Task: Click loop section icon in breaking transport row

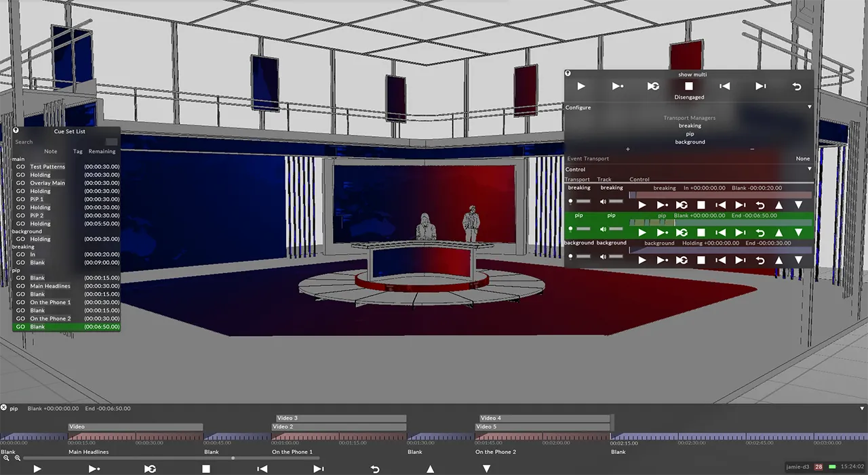Action: click(x=682, y=205)
